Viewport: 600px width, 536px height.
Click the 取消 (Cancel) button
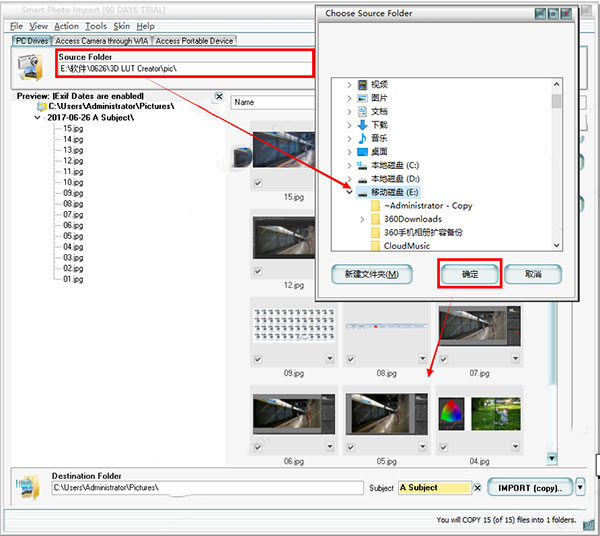coord(533,274)
